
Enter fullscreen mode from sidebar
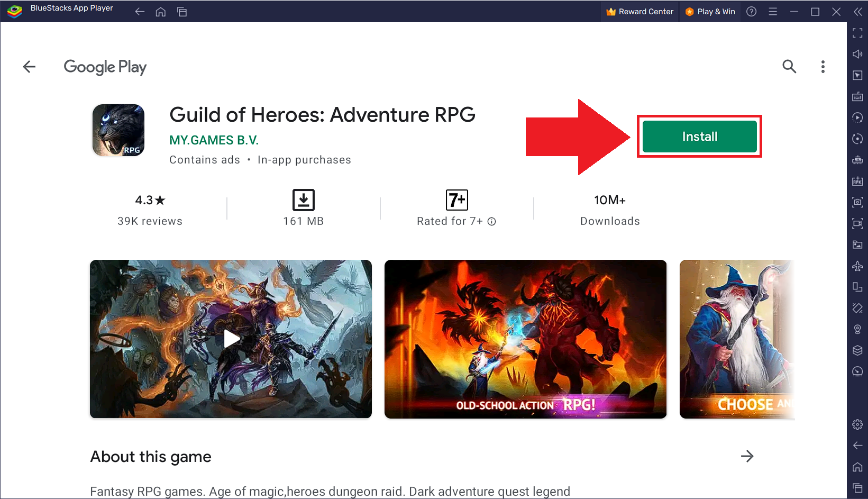click(x=857, y=33)
